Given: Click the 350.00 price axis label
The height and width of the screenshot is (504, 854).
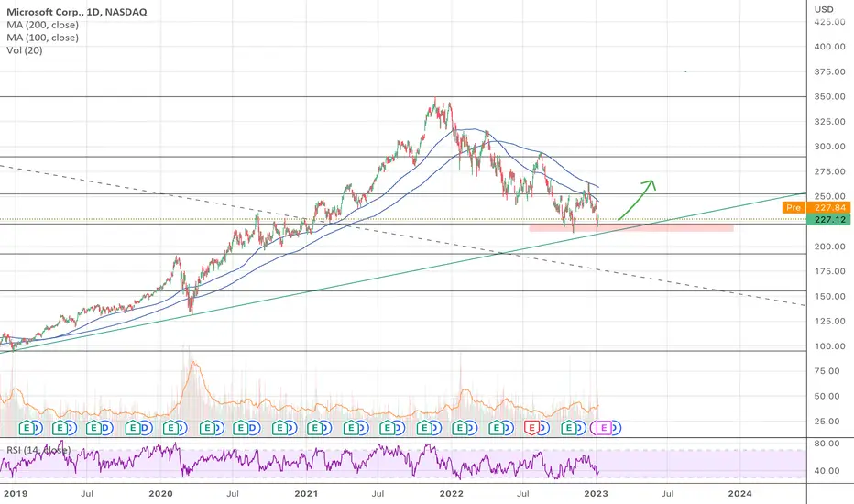Looking at the screenshot, I should tap(829, 96).
